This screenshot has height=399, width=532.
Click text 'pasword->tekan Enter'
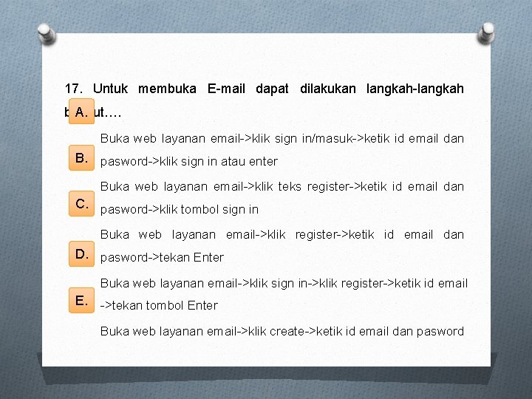coord(162,258)
